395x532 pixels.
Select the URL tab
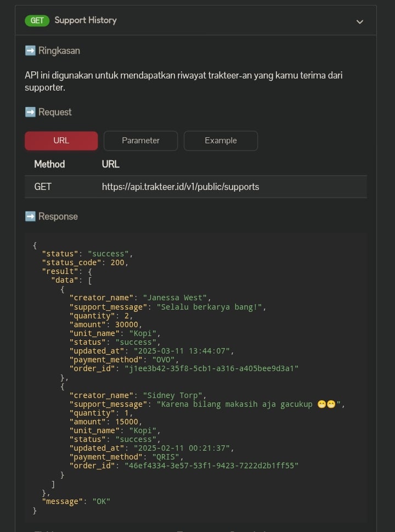point(61,141)
